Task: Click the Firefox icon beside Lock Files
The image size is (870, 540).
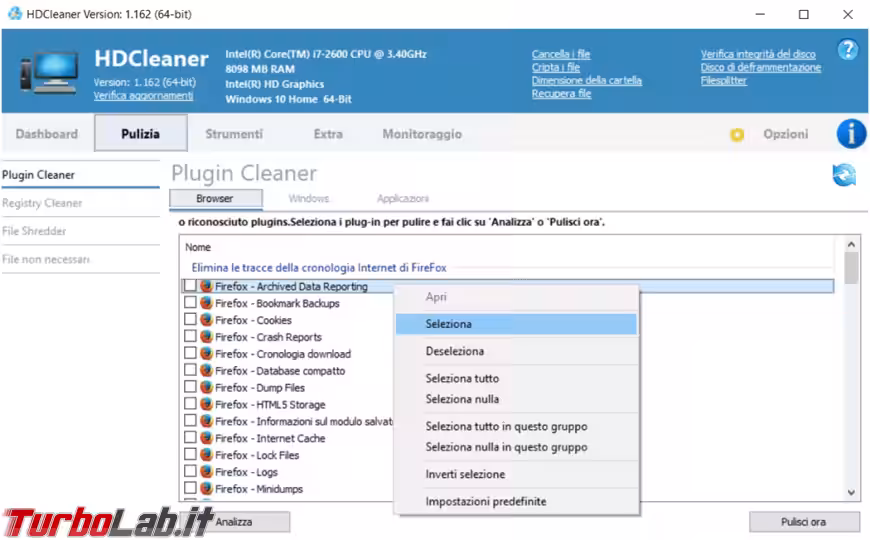Action: 206,455
